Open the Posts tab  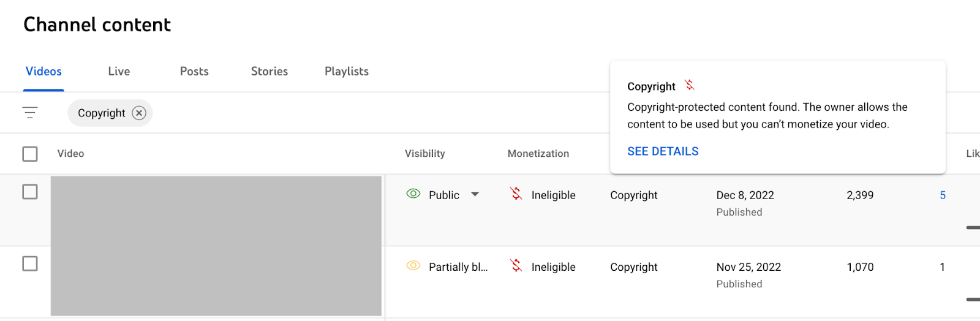pyautogui.click(x=194, y=72)
